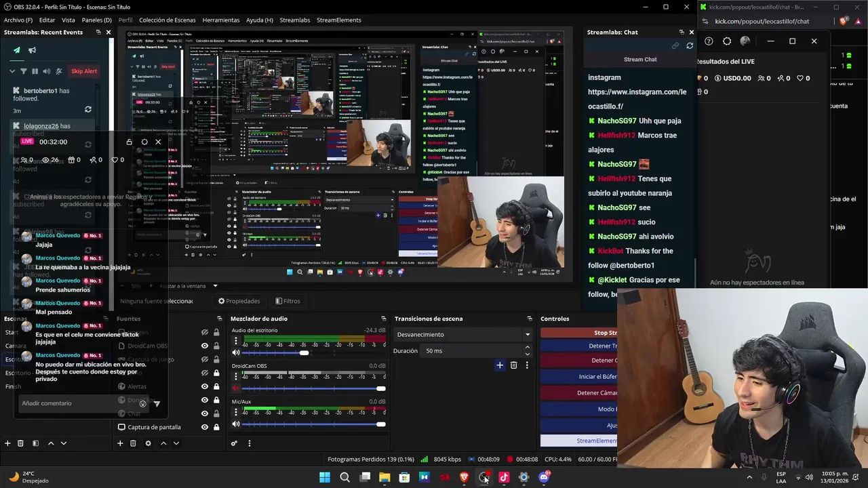This screenshot has height=488, width=868.
Task: Click the help icon in Kick popout
Action: (x=709, y=41)
